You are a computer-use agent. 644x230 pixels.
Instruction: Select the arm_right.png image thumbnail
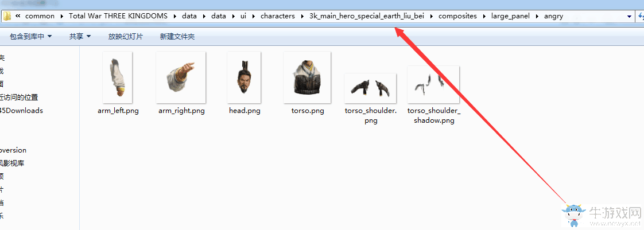point(181,77)
